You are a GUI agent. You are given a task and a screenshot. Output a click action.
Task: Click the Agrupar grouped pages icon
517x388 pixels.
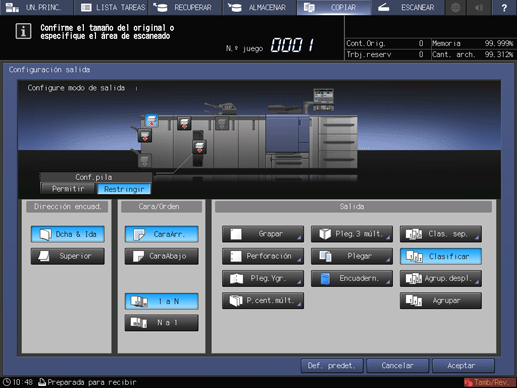pos(414,300)
